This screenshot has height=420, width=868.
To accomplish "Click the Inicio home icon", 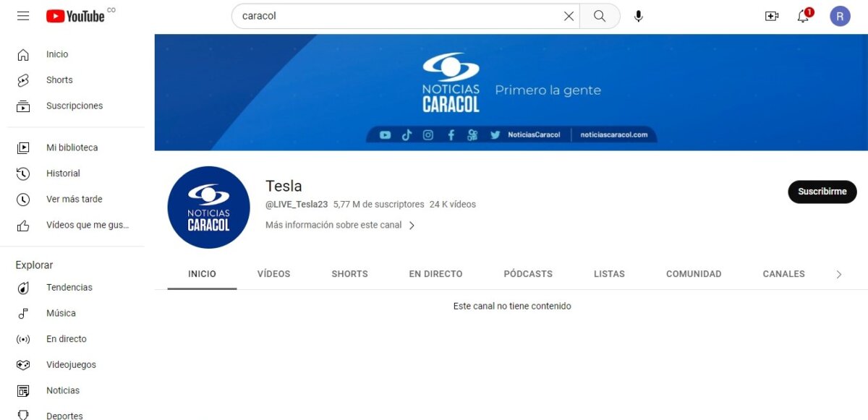I will click(23, 54).
